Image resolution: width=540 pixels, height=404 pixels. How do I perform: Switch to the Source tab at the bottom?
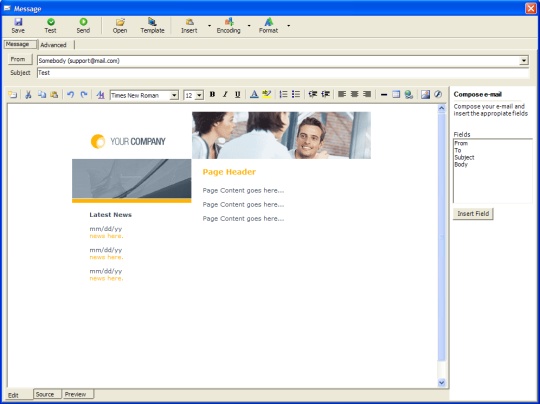(x=45, y=394)
